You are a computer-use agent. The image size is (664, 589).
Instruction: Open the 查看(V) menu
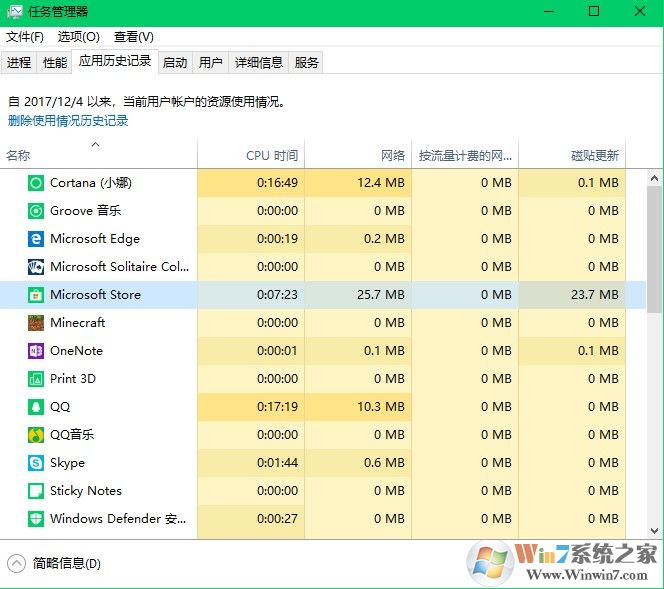pos(133,37)
